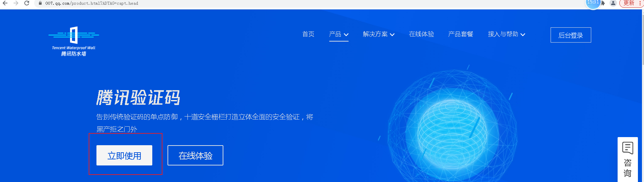
Task: Open the browser profile avatar icon
Action: click(x=613, y=3)
